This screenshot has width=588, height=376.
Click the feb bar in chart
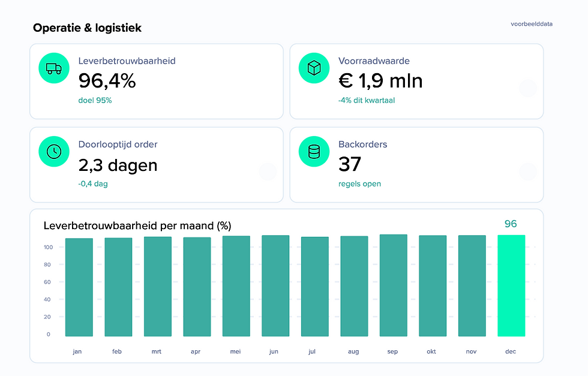pyautogui.click(x=119, y=287)
